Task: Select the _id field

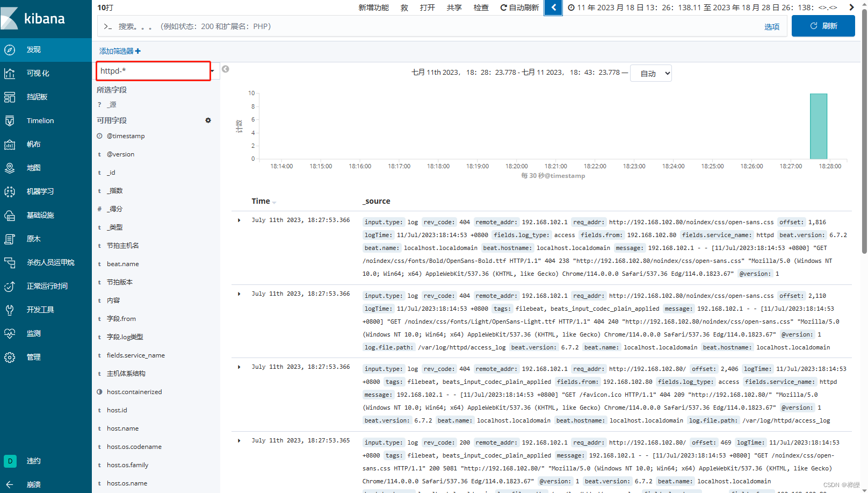Action: [111, 173]
